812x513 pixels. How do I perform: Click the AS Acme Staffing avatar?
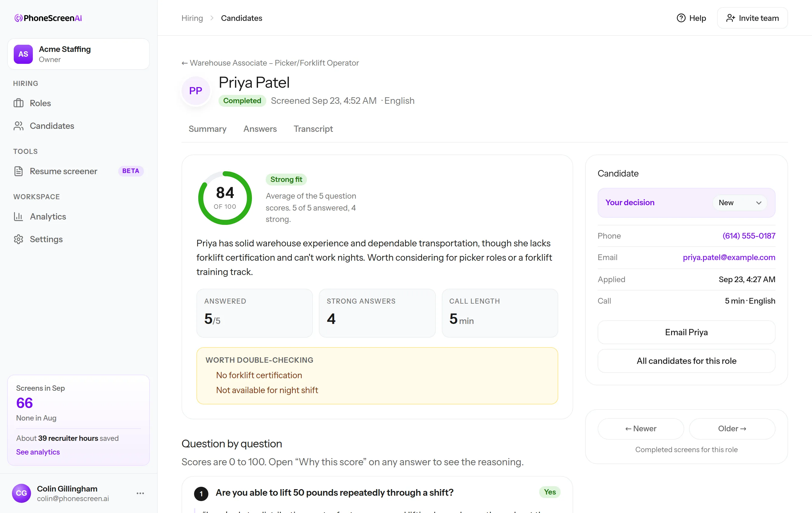23,54
